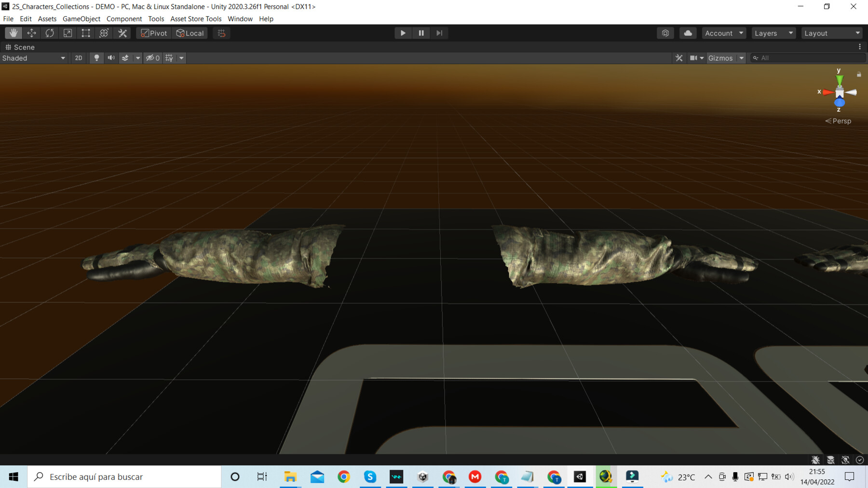Select the Move tool
Viewport: 868px width, 488px height.
(x=31, y=33)
